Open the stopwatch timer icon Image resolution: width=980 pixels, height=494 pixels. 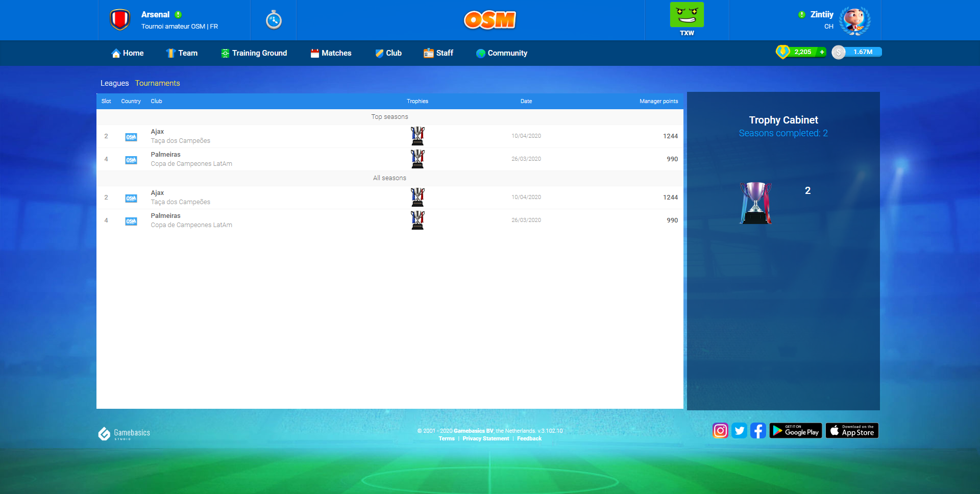click(274, 20)
